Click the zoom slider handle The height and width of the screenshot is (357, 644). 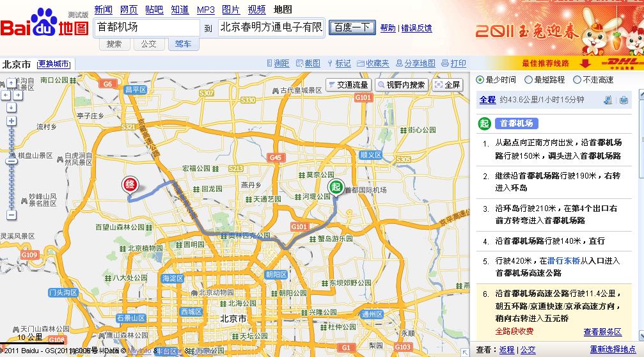[x=12, y=161]
